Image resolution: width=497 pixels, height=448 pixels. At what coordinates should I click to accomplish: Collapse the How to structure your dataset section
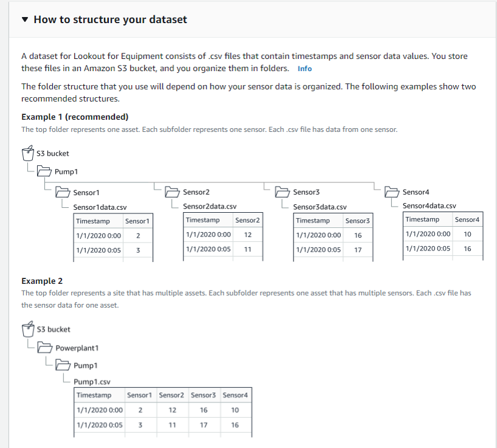coord(25,19)
